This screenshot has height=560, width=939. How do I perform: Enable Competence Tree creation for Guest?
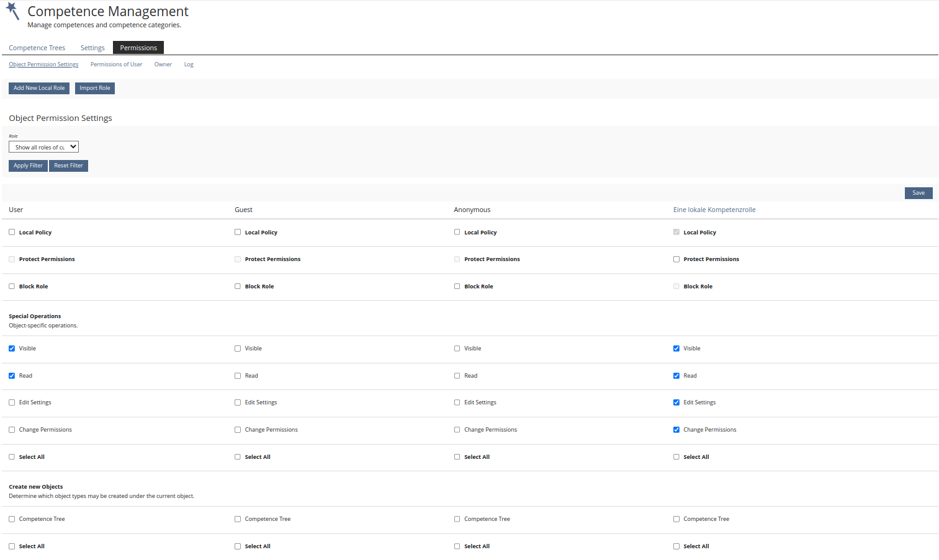tap(238, 519)
